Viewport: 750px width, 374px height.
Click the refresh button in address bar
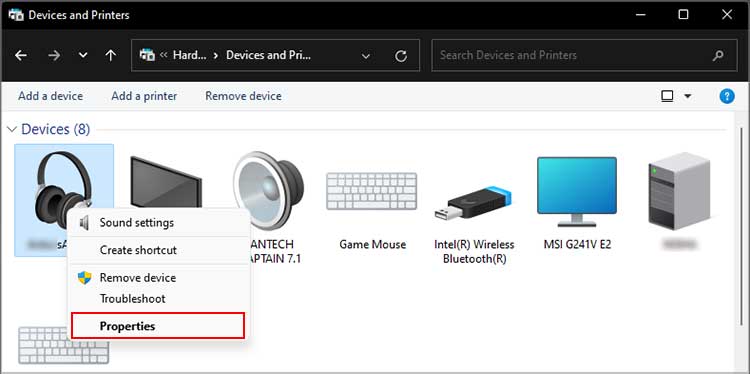401,56
